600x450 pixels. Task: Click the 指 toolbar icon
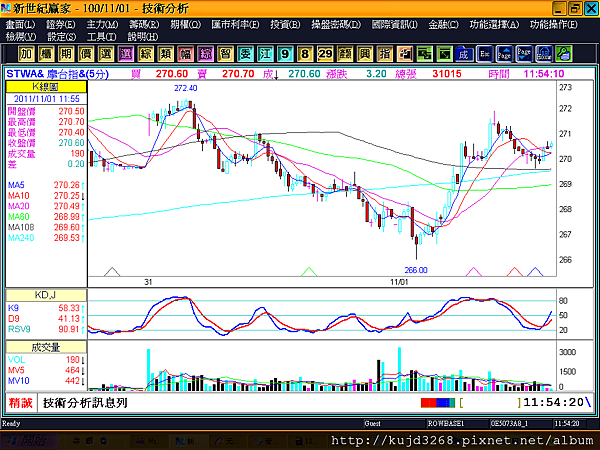tap(385, 54)
